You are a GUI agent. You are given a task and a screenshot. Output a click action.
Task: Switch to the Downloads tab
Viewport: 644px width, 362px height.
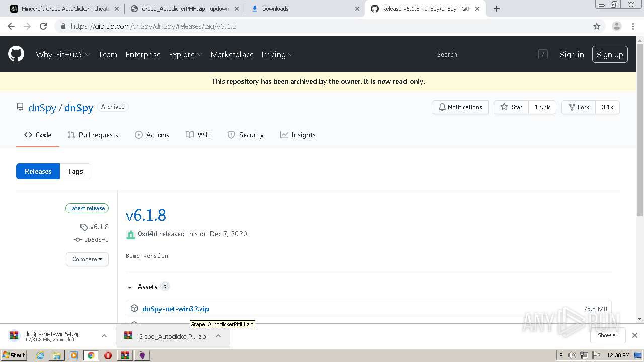pos(304,9)
